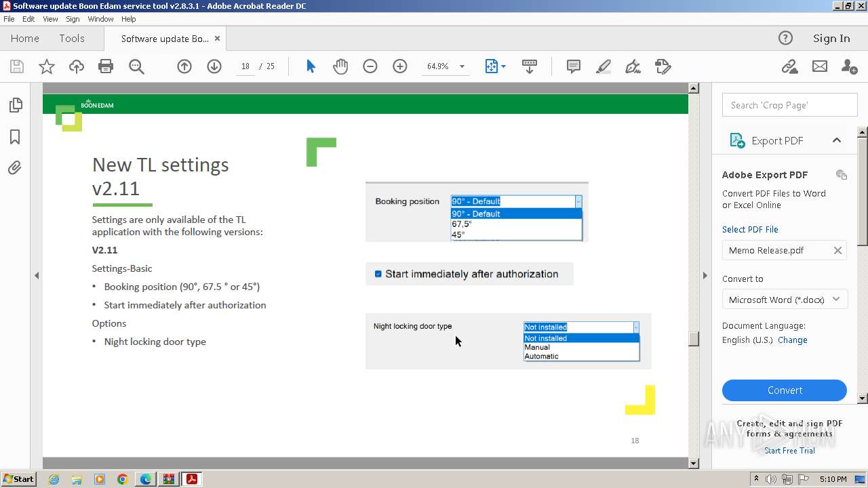Collapse the left navigation pane arrow

click(x=37, y=275)
